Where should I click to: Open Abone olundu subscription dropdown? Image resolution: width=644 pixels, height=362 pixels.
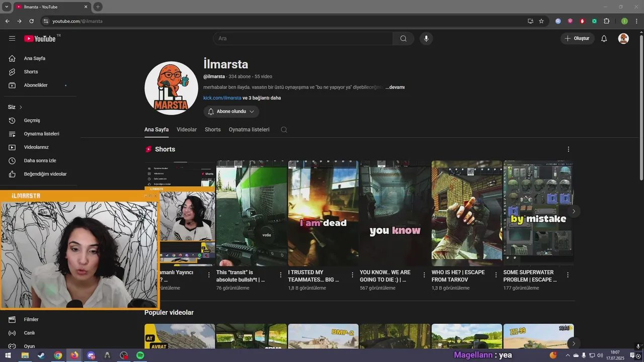tap(231, 112)
